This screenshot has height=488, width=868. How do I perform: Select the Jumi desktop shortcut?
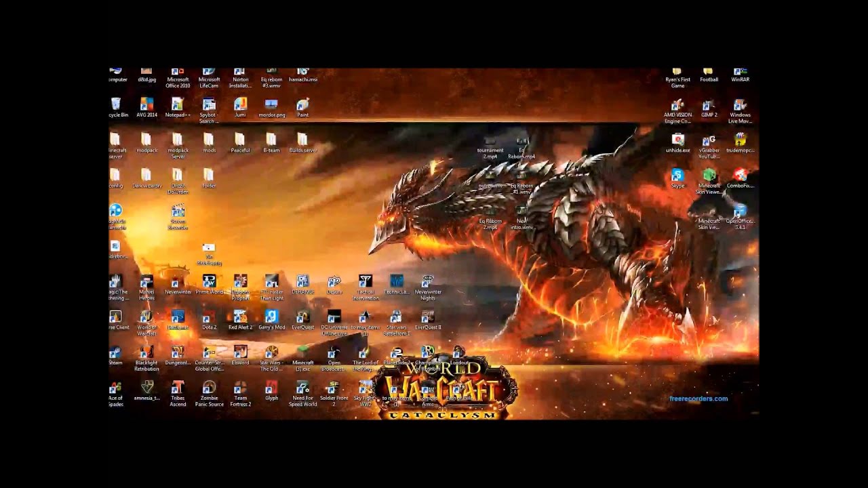click(x=240, y=108)
